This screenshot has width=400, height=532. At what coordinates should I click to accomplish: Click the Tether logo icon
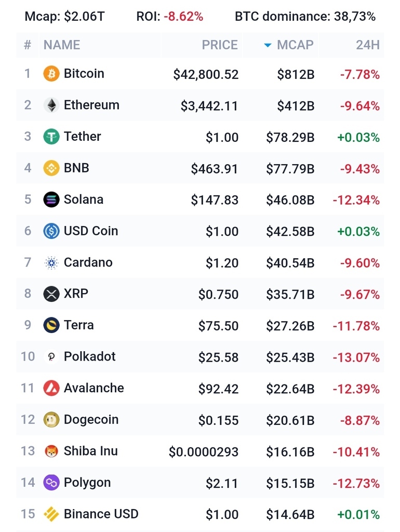click(x=51, y=137)
